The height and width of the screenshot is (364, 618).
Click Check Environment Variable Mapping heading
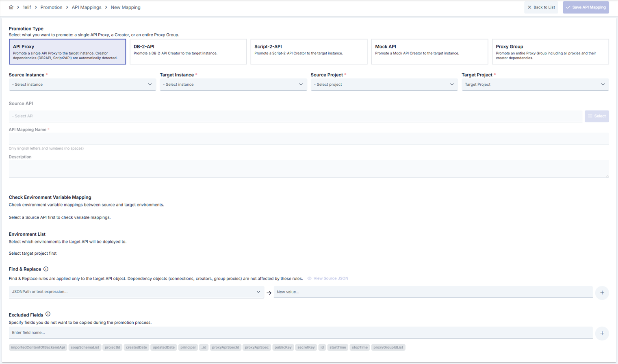(50, 197)
